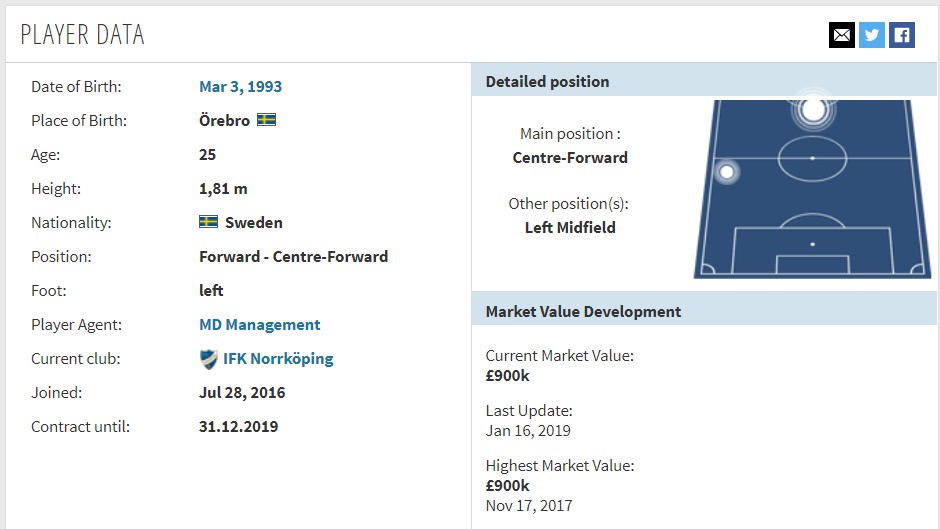Click the last update date Jan 16, 2019
Image resolution: width=940 pixels, height=529 pixels.
point(528,431)
